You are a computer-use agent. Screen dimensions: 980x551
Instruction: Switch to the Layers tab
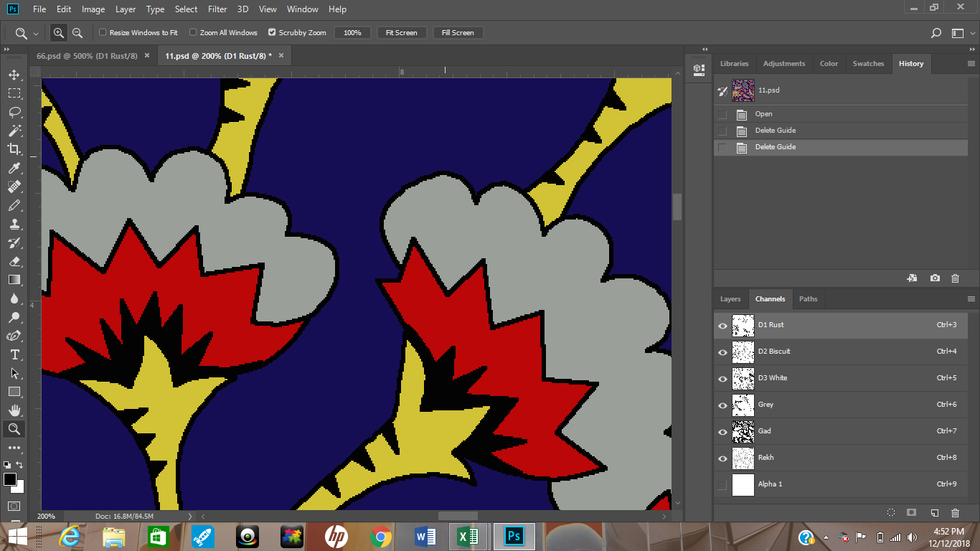[x=730, y=299]
